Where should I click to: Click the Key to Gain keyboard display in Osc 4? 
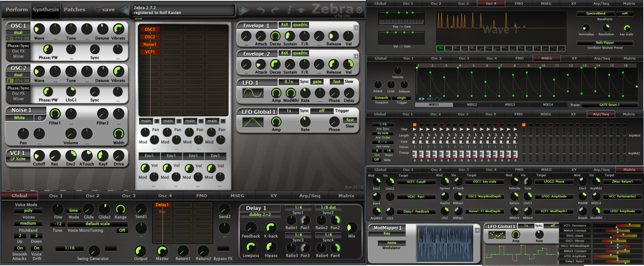click(402, 18)
